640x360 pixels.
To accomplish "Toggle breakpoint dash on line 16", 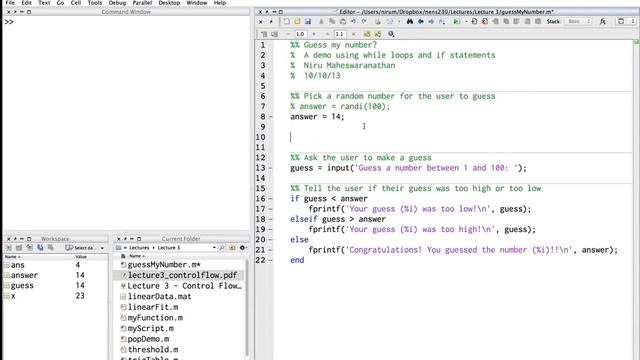I will click(270, 198).
